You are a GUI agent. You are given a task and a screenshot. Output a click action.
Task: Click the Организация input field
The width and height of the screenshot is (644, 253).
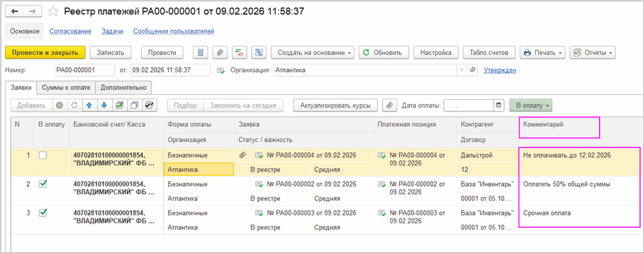click(x=365, y=70)
